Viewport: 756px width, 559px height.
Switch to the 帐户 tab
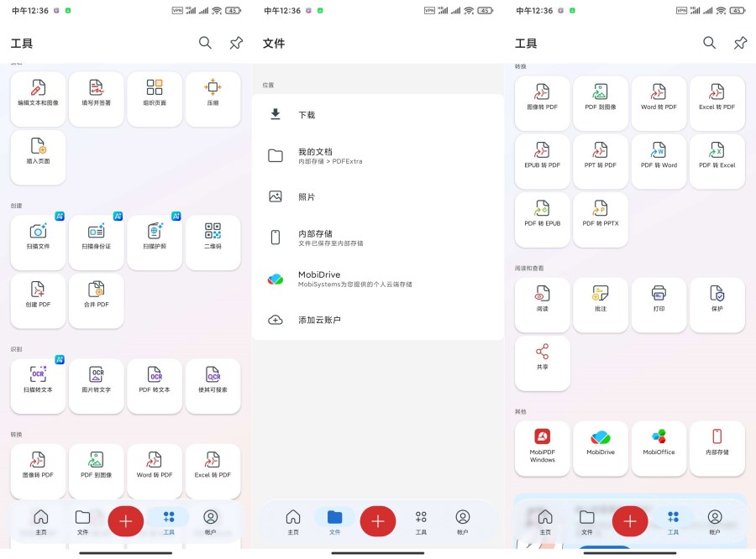coord(714,521)
